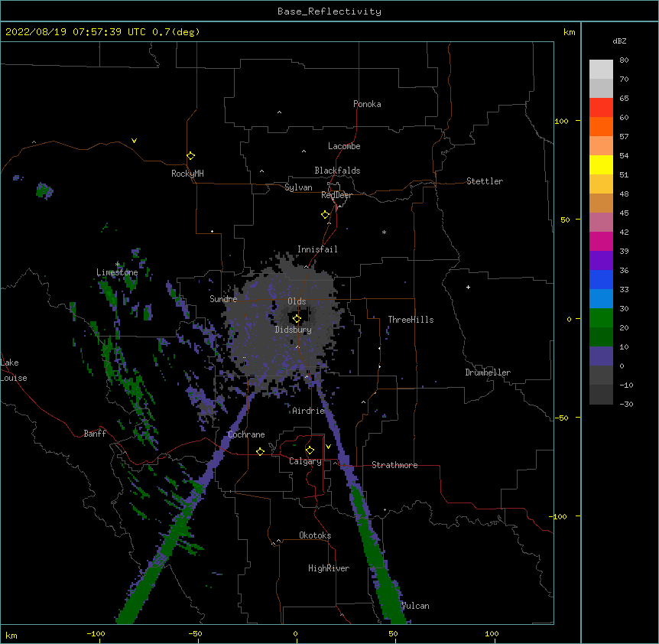Click the Calgary city label

tap(305, 461)
